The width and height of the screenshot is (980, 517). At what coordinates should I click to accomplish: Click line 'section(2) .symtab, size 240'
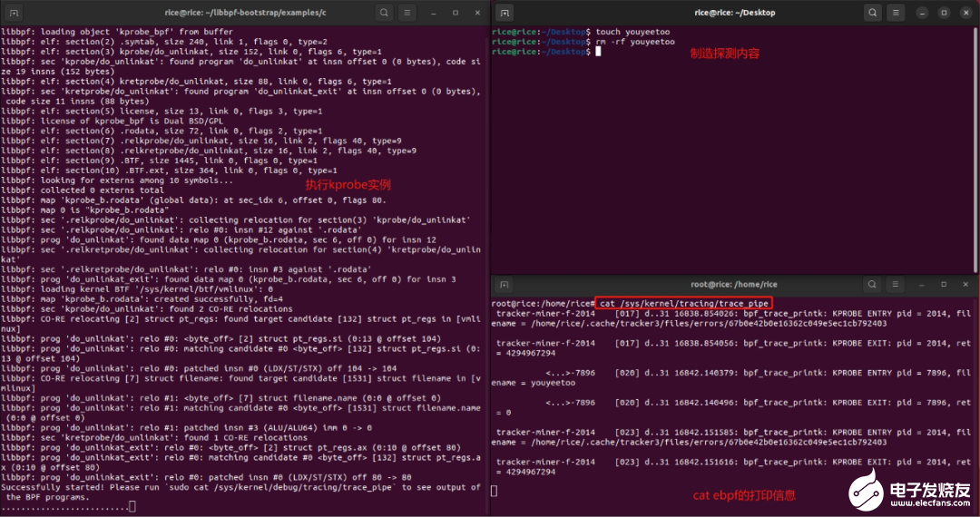coord(166,42)
